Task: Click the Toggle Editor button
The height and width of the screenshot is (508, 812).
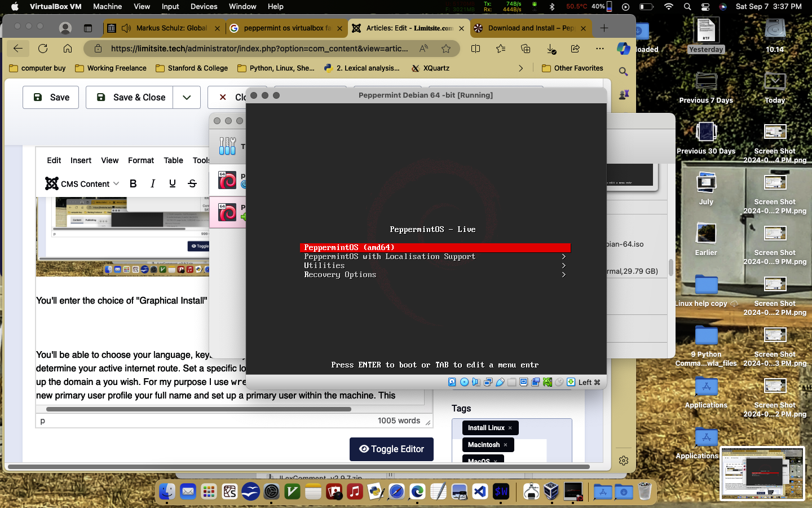Action: (x=391, y=449)
